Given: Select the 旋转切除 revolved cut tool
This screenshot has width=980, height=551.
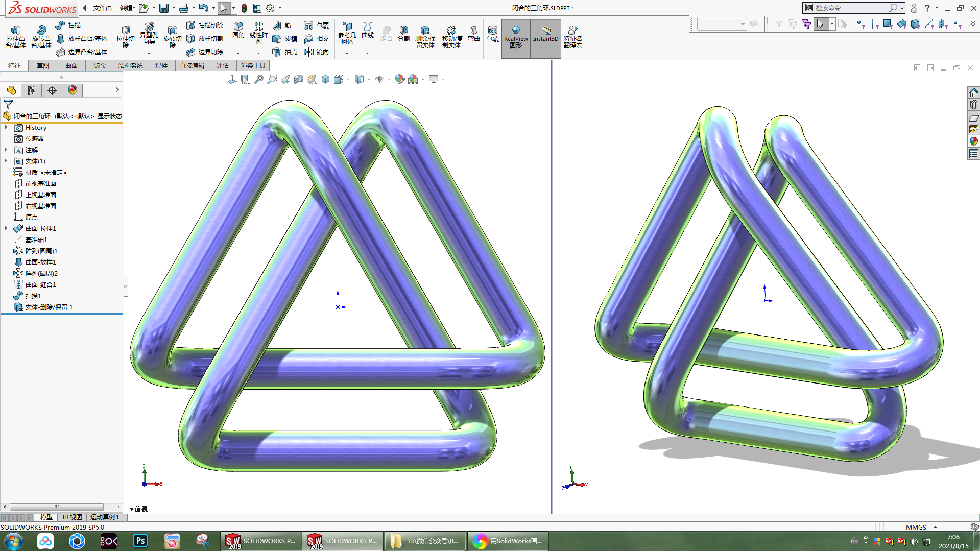Looking at the screenshot, I should click(172, 37).
